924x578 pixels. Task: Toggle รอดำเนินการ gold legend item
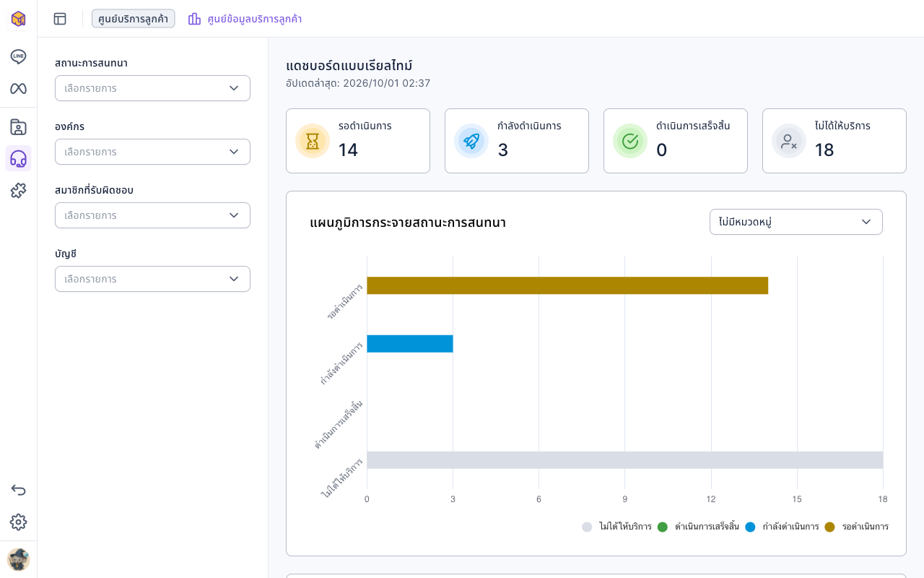tap(857, 527)
